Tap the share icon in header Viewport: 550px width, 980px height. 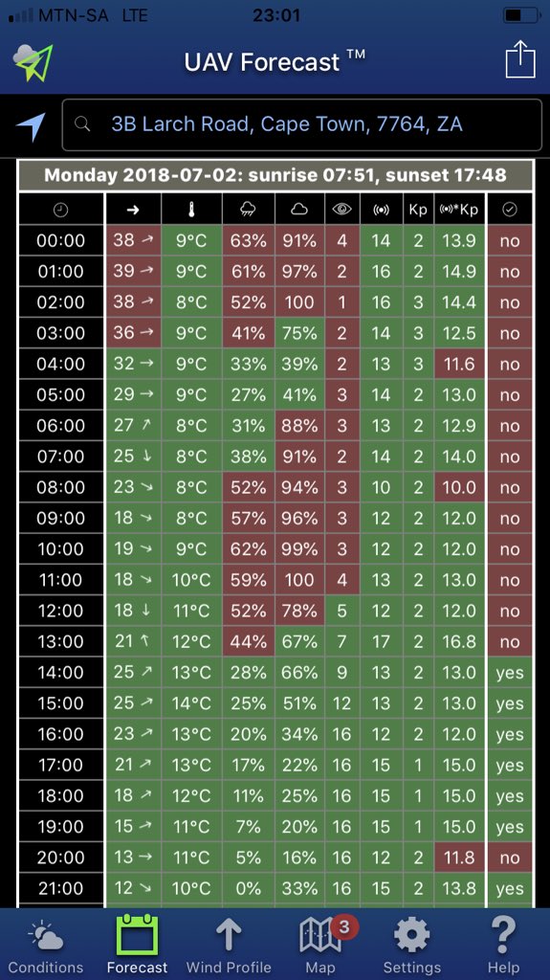point(520,59)
